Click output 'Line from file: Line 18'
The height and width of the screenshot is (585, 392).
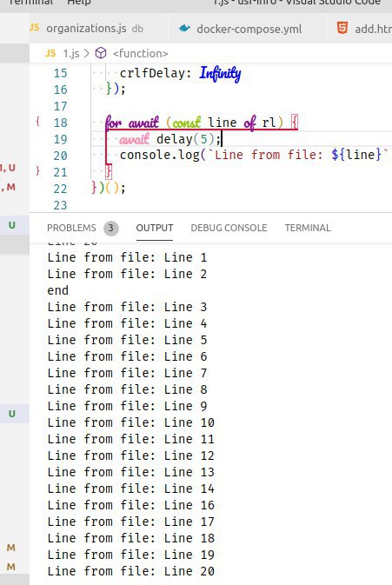[131, 538]
